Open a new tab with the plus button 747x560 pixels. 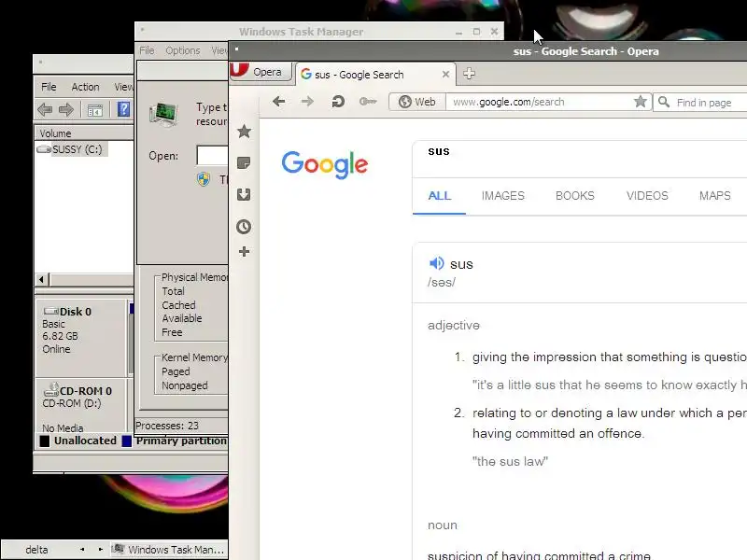coord(470,74)
